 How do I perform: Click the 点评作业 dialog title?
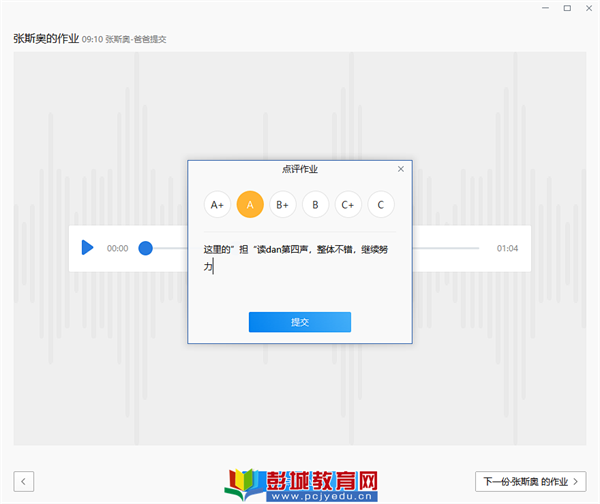point(300,169)
